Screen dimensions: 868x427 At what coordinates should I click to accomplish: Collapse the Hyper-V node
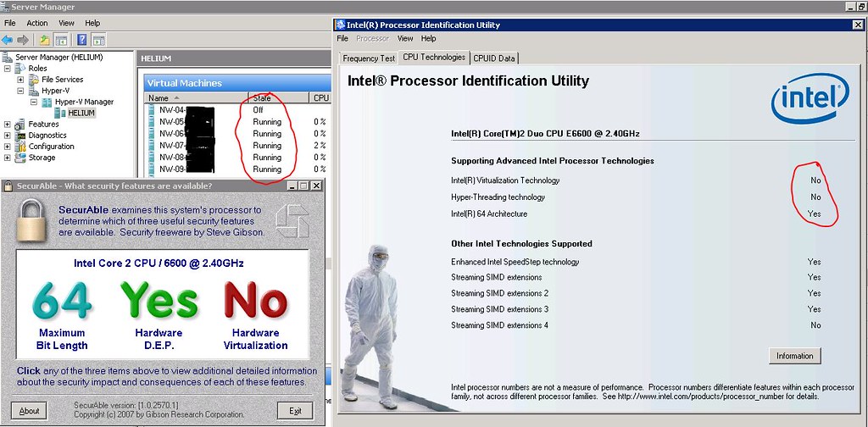(20, 91)
